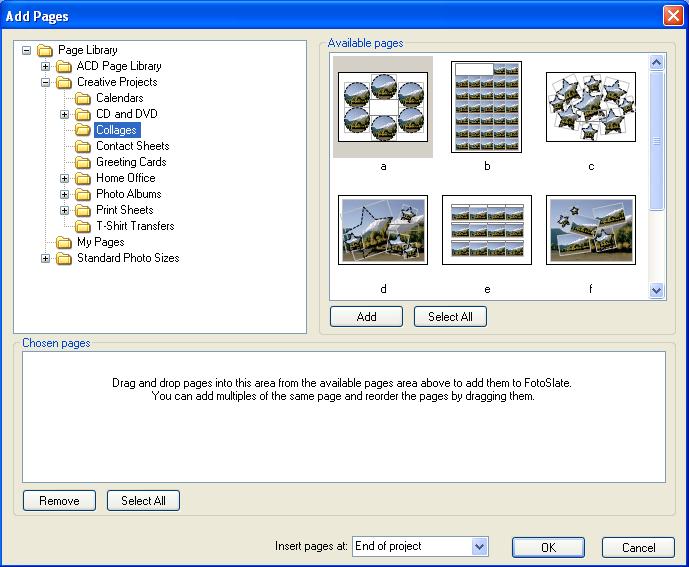Select the star collage page thumbnail c
The image size is (689, 567).
591,107
